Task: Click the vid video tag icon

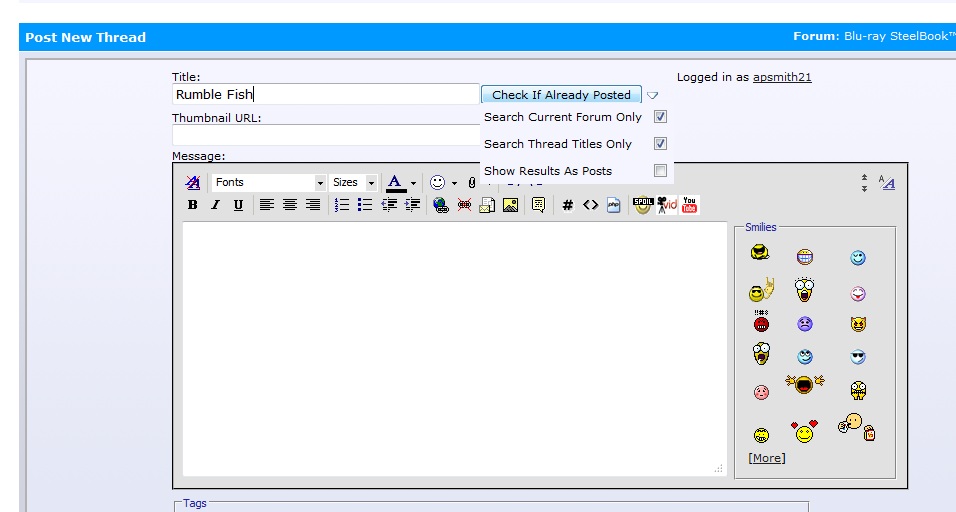Action: pyautogui.click(x=666, y=205)
